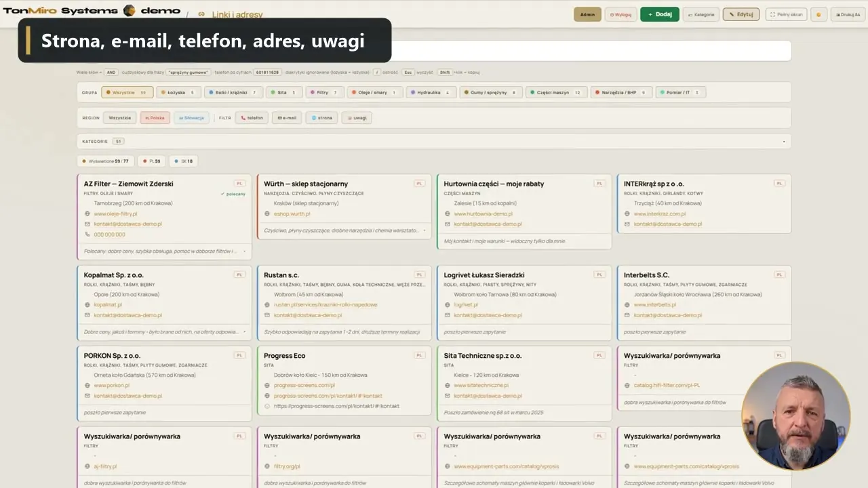This screenshot has height=488, width=868.
Task: Expand the Kategorie 51 panel arrow
Action: pos(784,142)
